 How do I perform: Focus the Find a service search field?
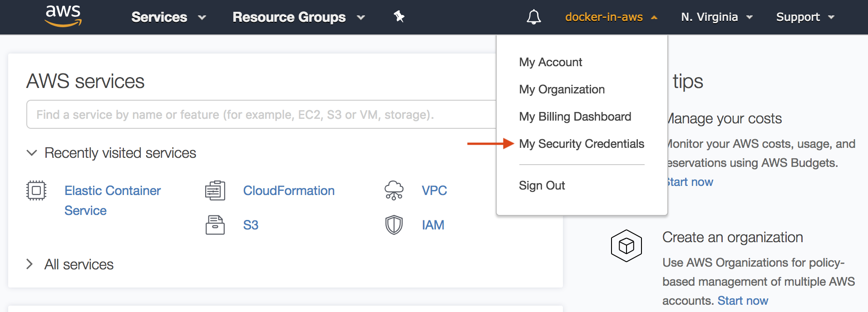click(x=261, y=114)
